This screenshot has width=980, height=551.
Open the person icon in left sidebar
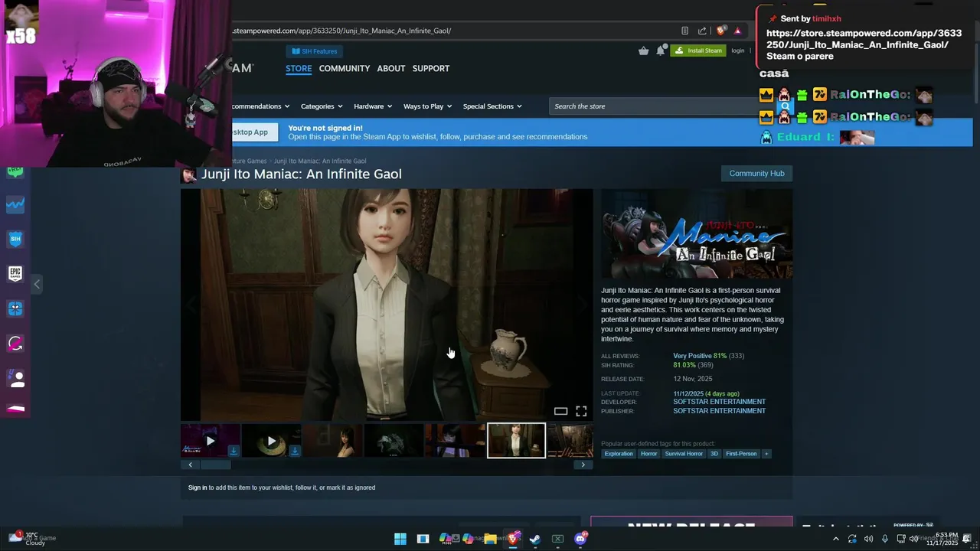(15, 378)
